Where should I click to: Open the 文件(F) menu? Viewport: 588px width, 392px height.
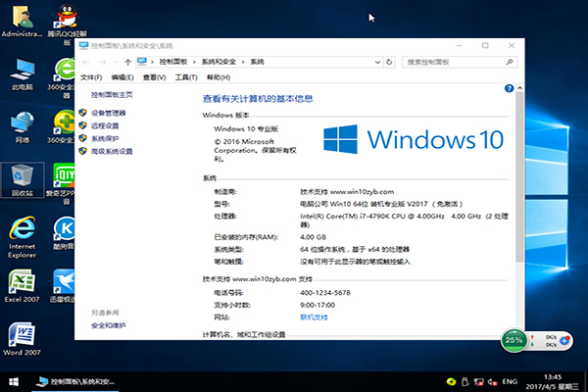pos(91,76)
